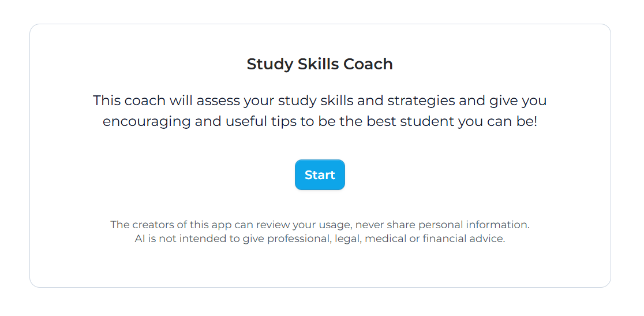Click the word "assess" in the description
Image resolution: width=644 pixels, height=316 pixels.
click(x=218, y=101)
